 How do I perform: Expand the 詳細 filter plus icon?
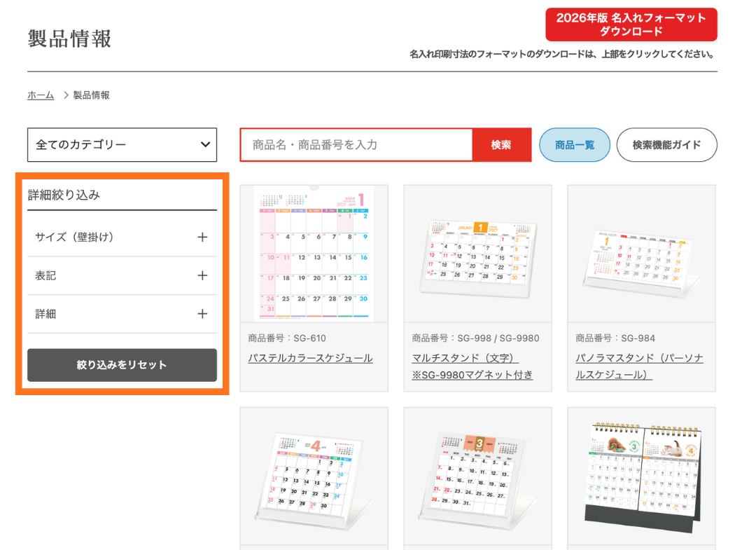pyautogui.click(x=202, y=314)
